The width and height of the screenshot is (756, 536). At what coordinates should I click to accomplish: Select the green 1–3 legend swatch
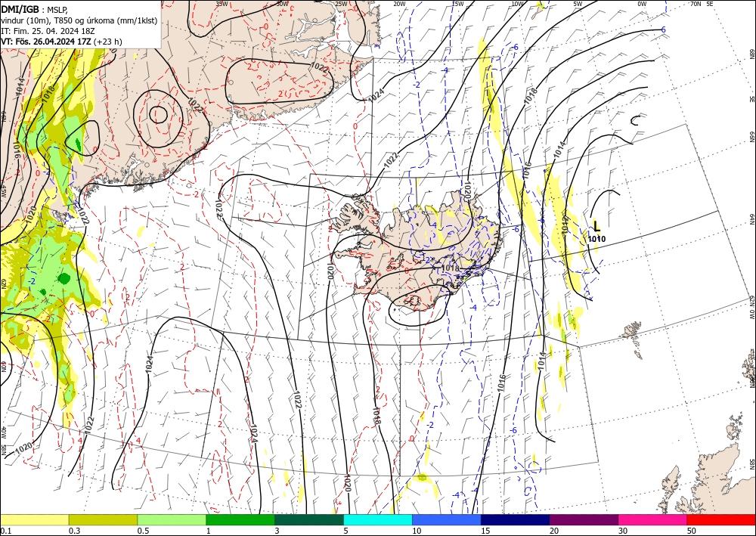[240, 519]
